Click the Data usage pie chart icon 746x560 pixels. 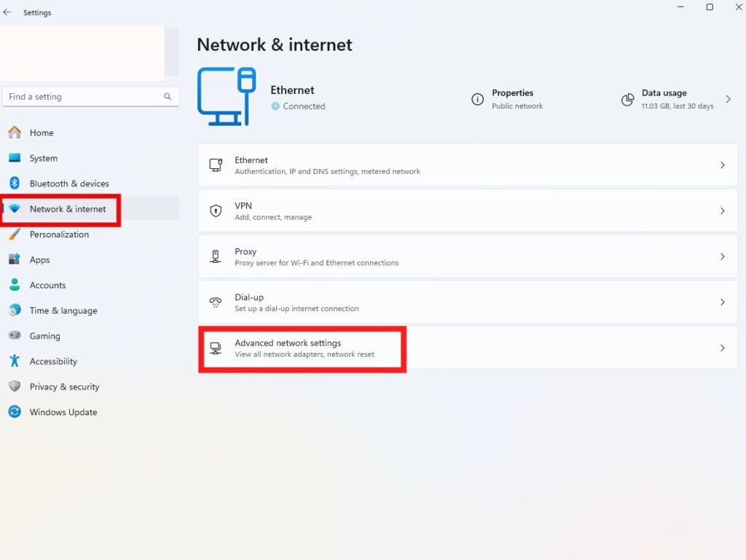tap(627, 100)
